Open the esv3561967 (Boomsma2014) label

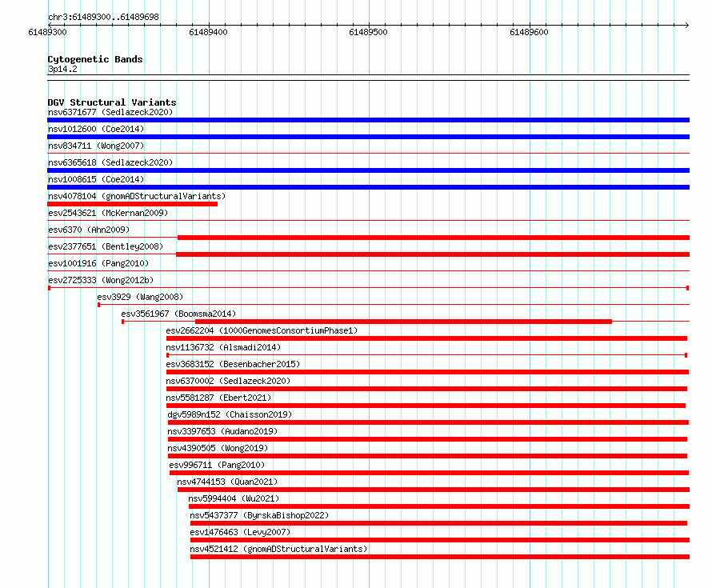pyautogui.click(x=178, y=314)
